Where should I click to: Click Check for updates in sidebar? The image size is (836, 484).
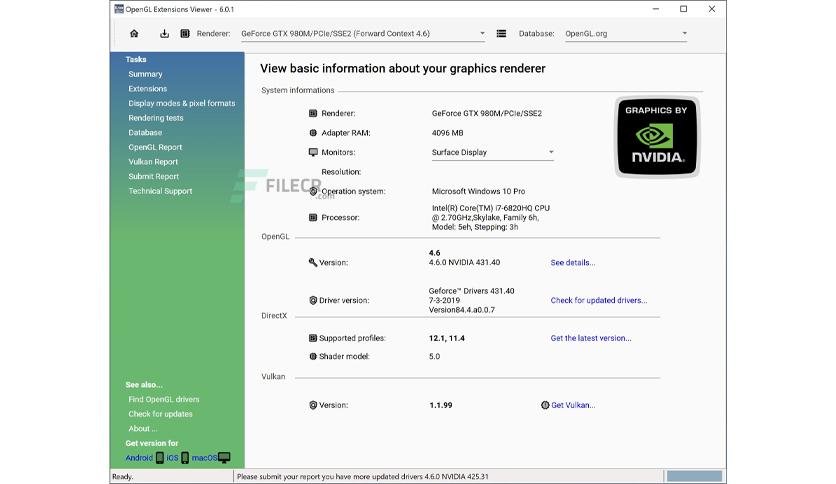click(x=160, y=414)
